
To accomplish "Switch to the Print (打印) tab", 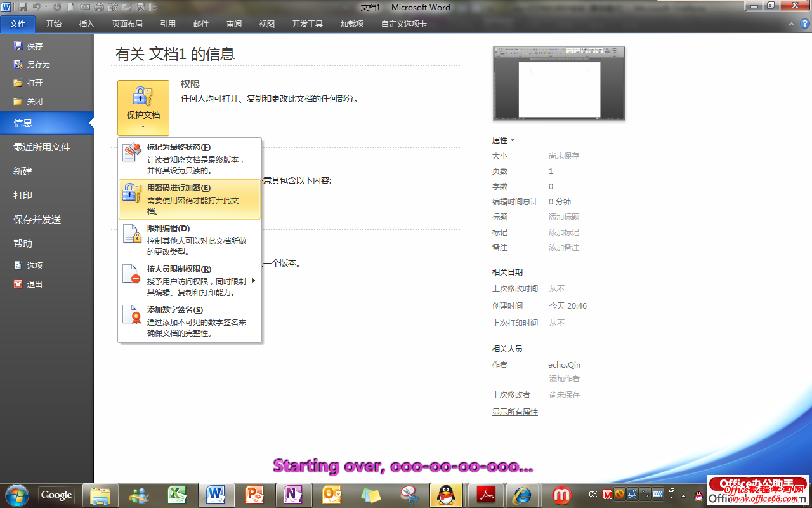I will [23, 196].
